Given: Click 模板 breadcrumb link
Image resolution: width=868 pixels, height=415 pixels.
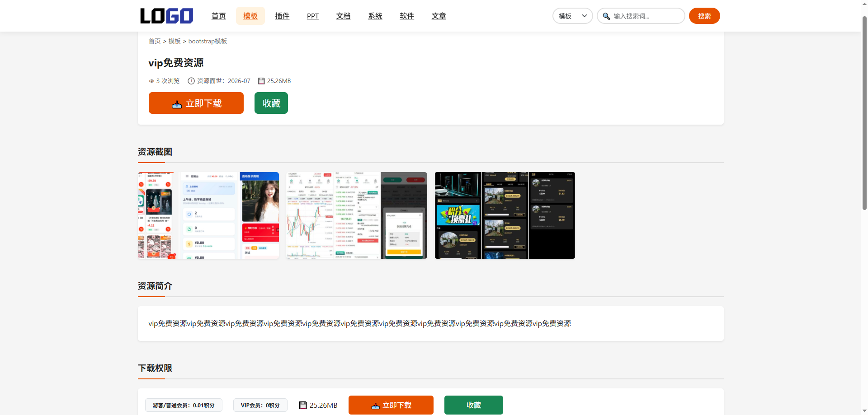Looking at the screenshot, I should coord(175,41).
